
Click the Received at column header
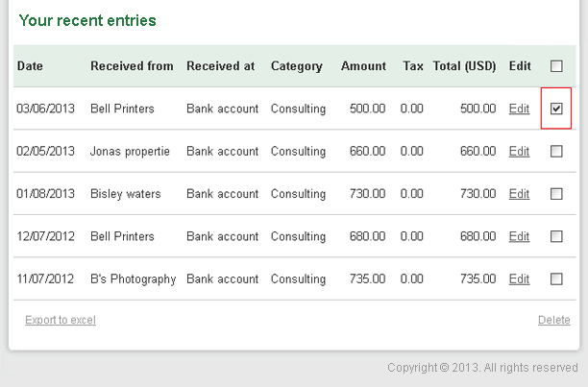221,66
